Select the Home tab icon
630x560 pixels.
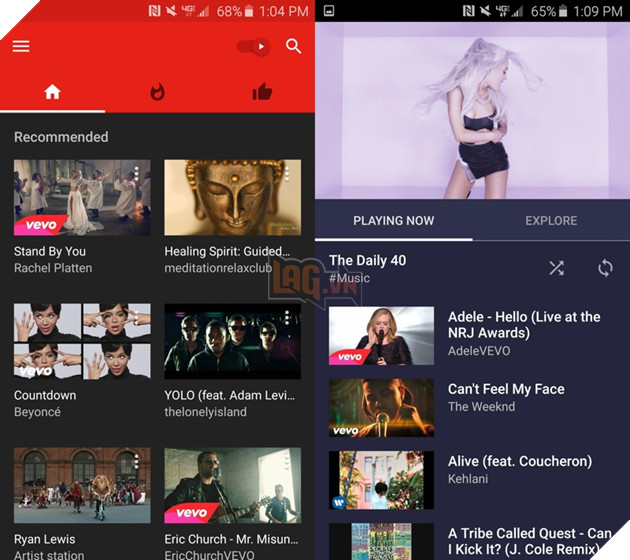(52, 92)
